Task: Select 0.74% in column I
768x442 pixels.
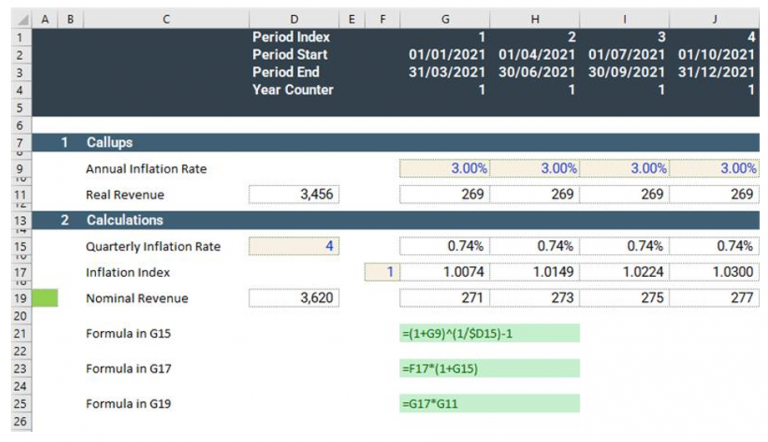Action: coord(624,246)
